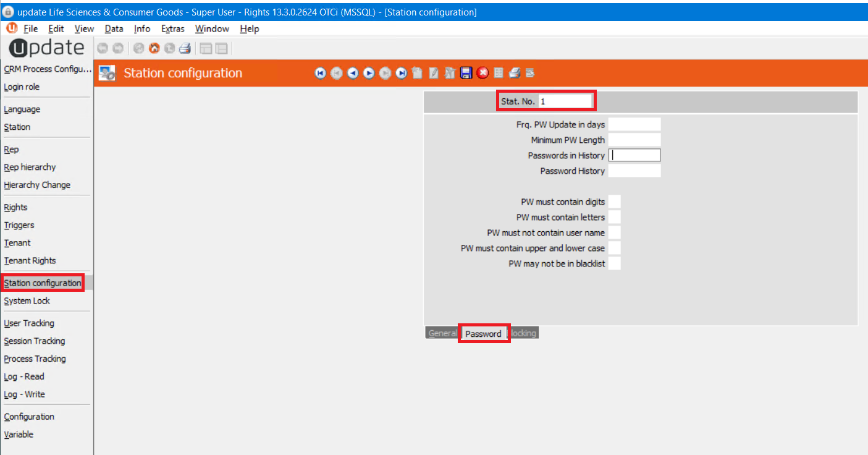Open the Edit menu
This screenshot has width=868, height=455.
[x=56, y=28]
